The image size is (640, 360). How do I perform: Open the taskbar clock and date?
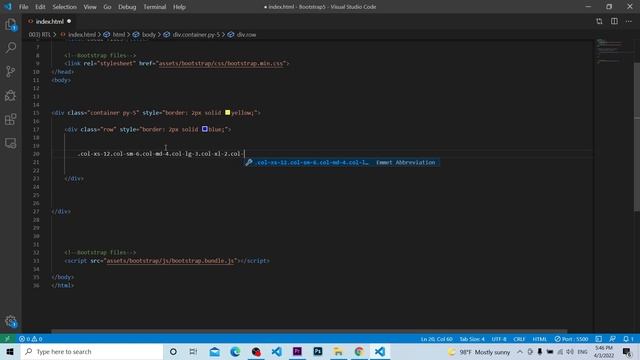click(x=604, y=351)
